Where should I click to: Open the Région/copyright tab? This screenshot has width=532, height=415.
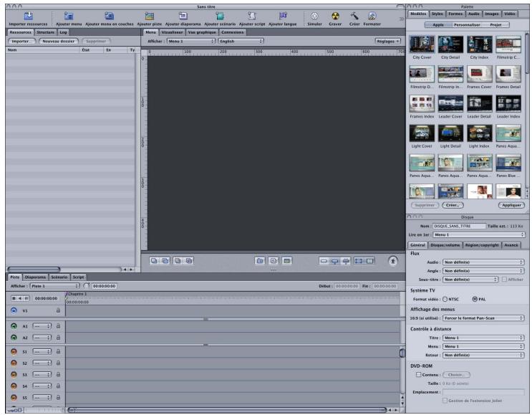pyautogui.click(x=482, y=245)
